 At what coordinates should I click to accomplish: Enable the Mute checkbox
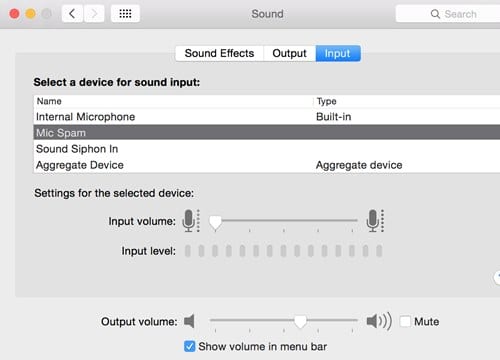tap(405, 321)
